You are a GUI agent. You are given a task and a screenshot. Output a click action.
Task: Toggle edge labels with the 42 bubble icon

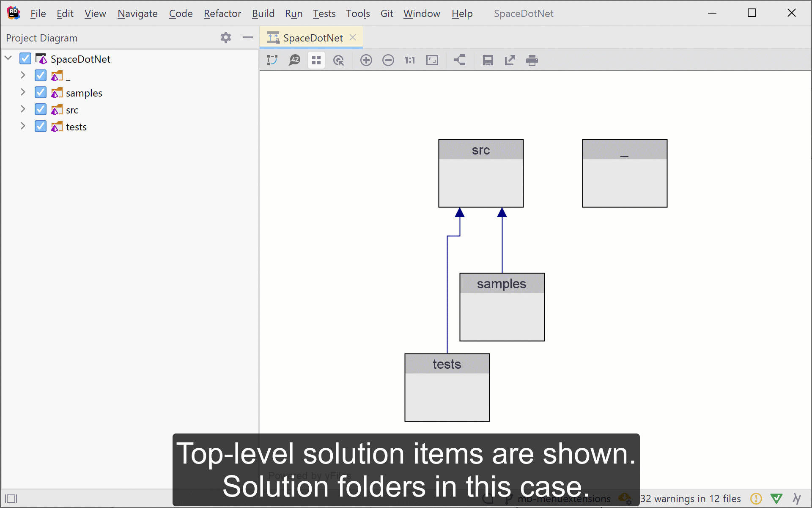coord(294,60)
